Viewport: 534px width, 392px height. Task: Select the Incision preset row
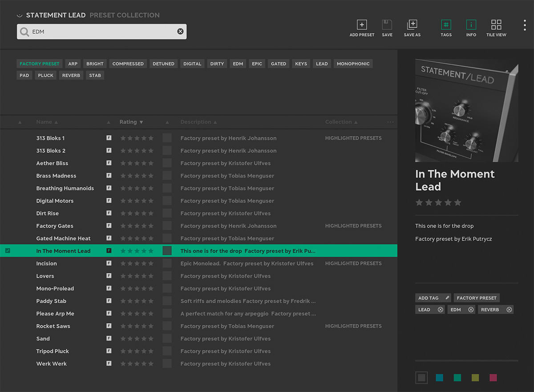pyautogui.click(x=46, y=263)
